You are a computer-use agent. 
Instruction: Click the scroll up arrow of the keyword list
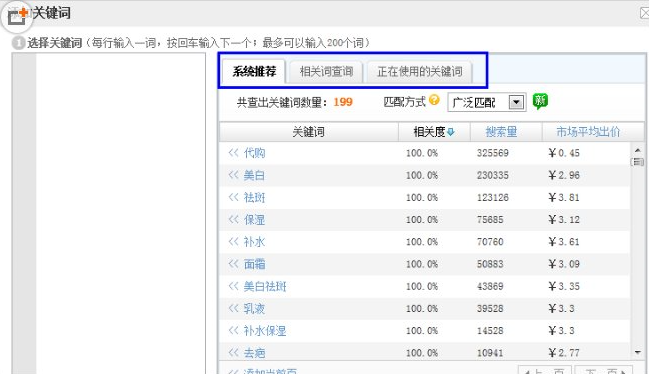pos(637,150)
